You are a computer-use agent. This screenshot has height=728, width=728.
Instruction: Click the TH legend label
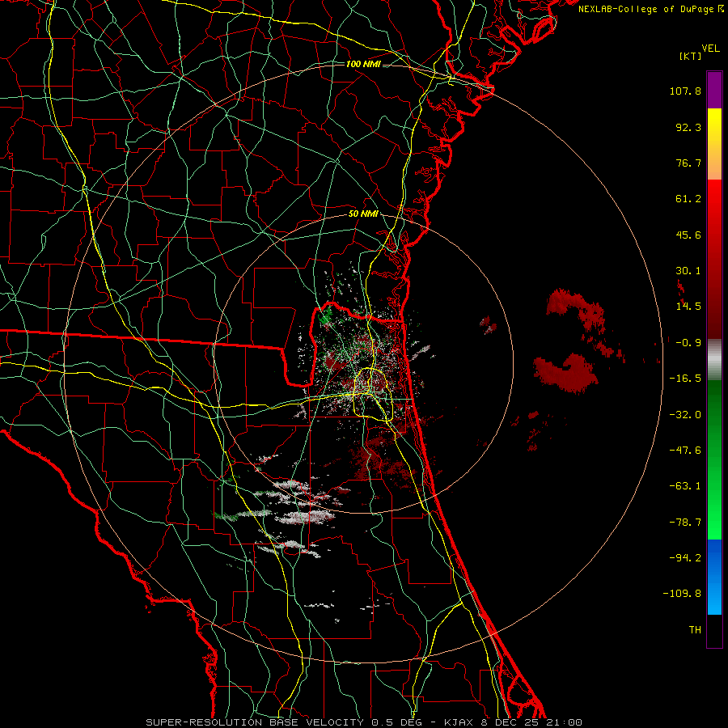[695, 629]
